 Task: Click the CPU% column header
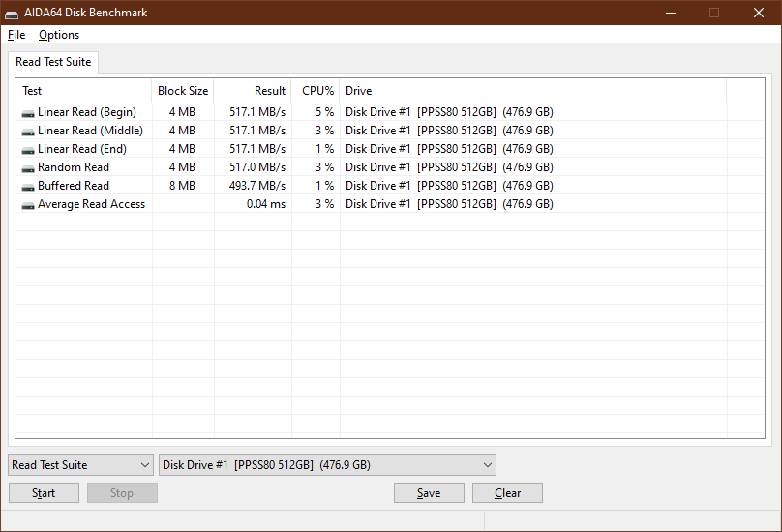coord(316,91)
